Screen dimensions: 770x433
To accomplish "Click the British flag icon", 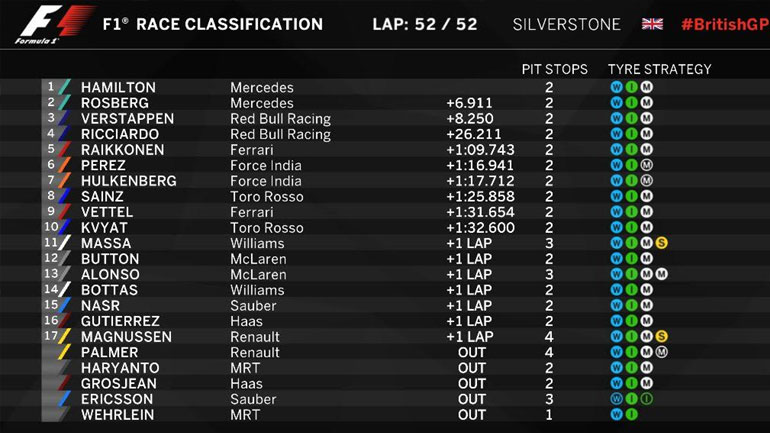I will pos(652,24).
